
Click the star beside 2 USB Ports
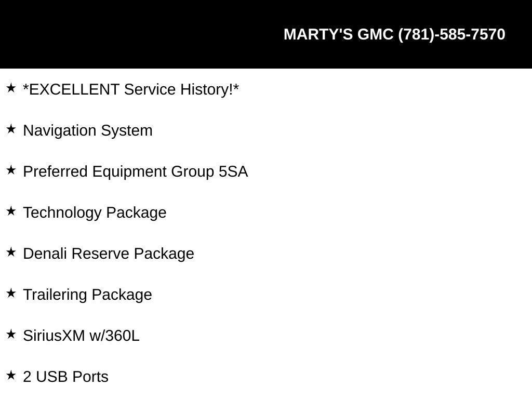[11, 375]
